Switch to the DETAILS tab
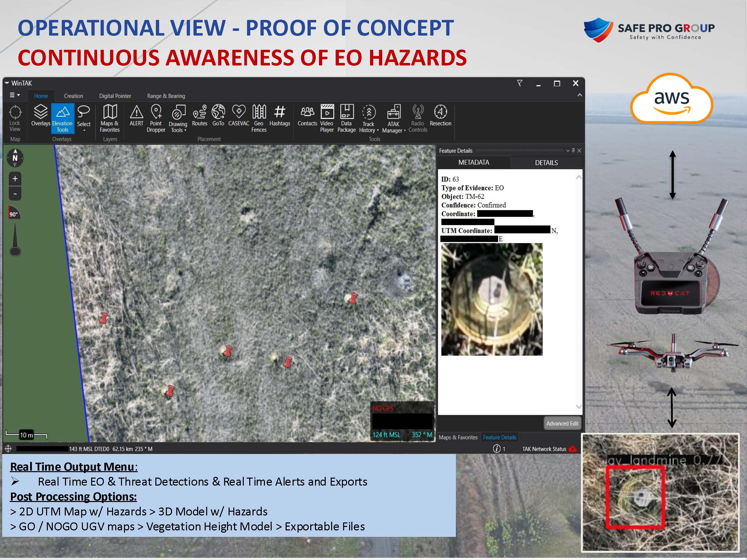The height and width of the screenshot is (560, 747). click(546, 163)
